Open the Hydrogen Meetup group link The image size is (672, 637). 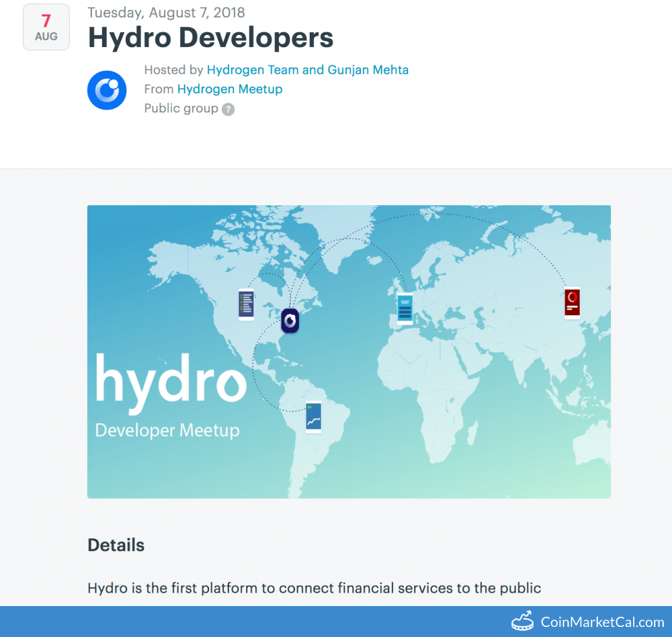tap(230, 89)
